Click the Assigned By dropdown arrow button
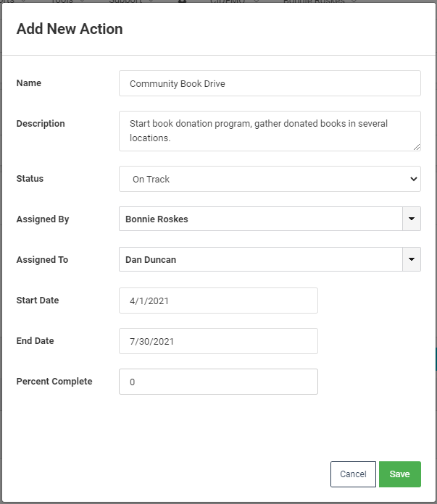The height and width of the screenshot is (504, 437). 412,219
